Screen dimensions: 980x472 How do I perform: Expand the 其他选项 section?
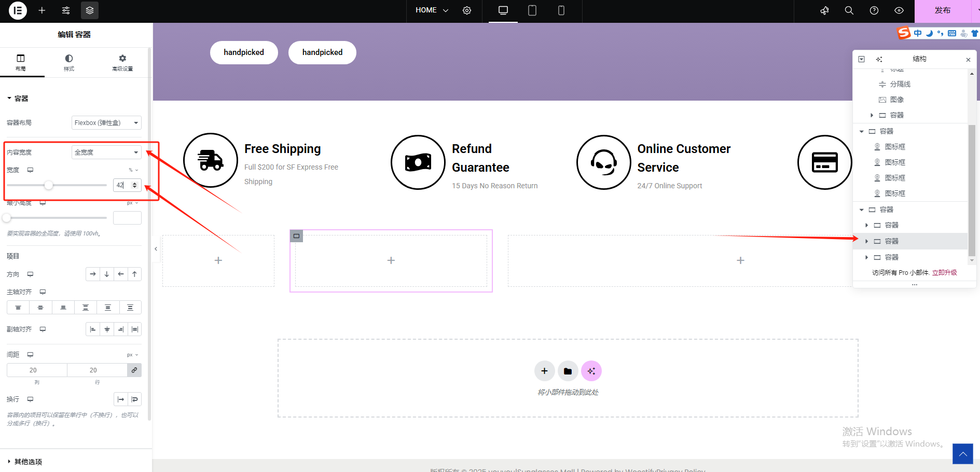(28, 462)
